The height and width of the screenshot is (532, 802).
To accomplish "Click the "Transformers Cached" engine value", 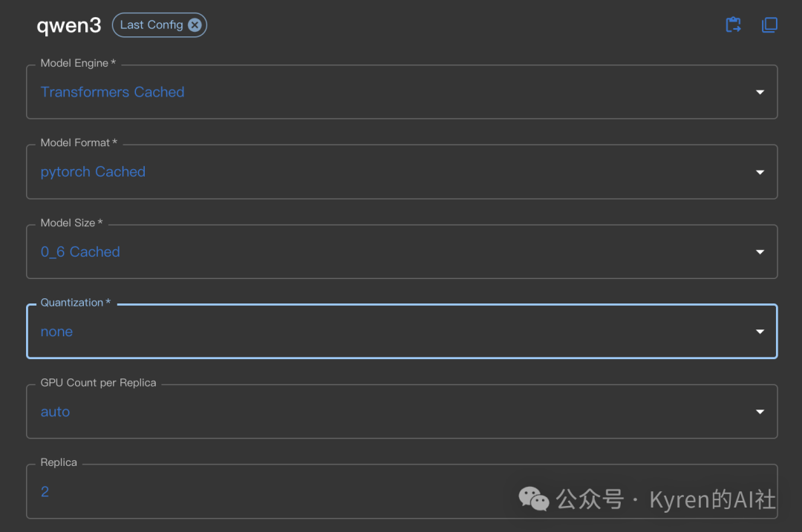I will click(x=112, y=92).
